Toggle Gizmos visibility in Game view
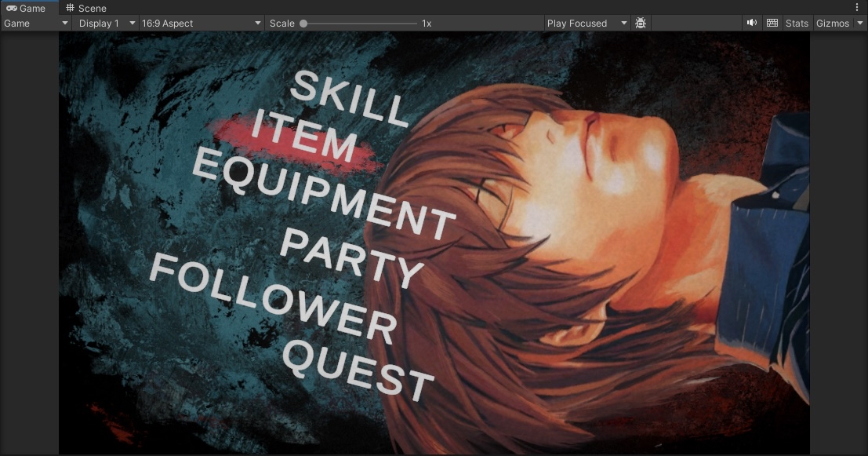The width and height of the screenshot is (868, 456). pyautogui.click(x=831, y=23)
